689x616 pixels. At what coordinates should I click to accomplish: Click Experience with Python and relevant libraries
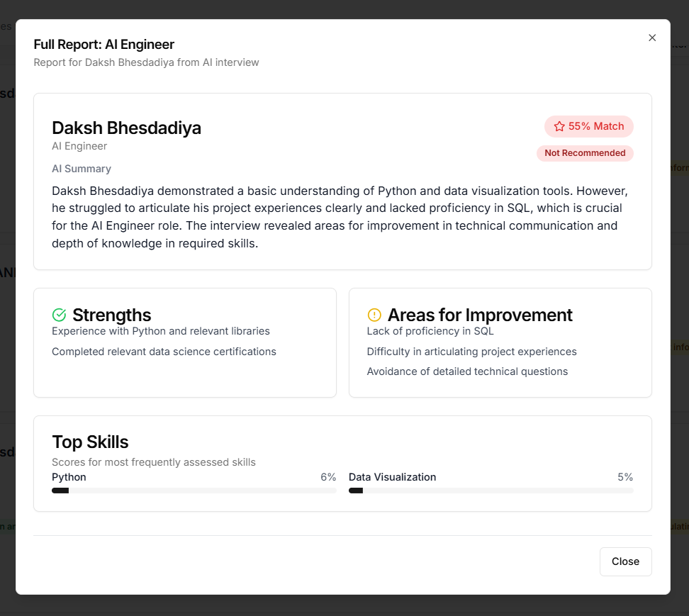[161, 331]
